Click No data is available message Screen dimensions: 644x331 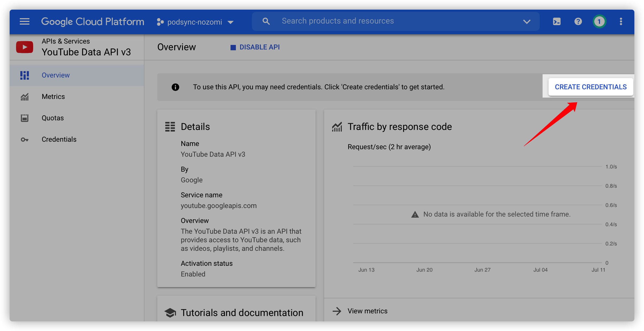point(497,214)
